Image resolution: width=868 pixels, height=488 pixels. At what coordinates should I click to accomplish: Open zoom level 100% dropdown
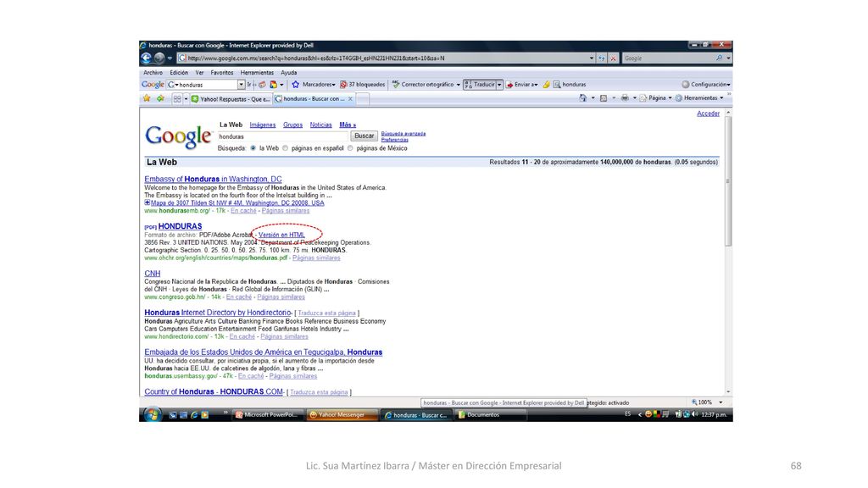(721, 402)
